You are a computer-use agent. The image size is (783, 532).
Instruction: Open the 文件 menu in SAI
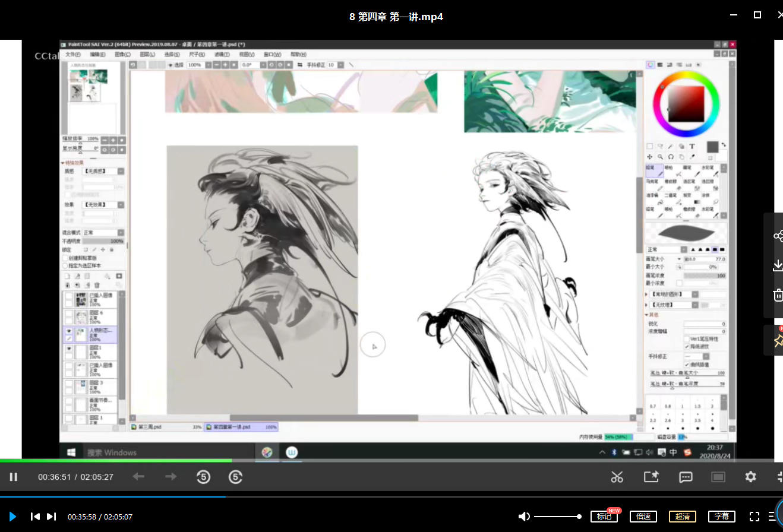click(72, 54)
